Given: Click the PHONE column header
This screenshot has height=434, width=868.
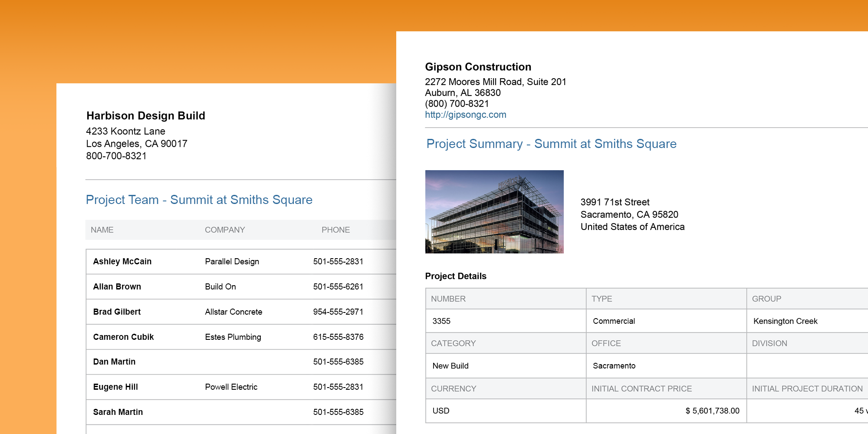Looking at the screenshot, I should click(336, 230).
